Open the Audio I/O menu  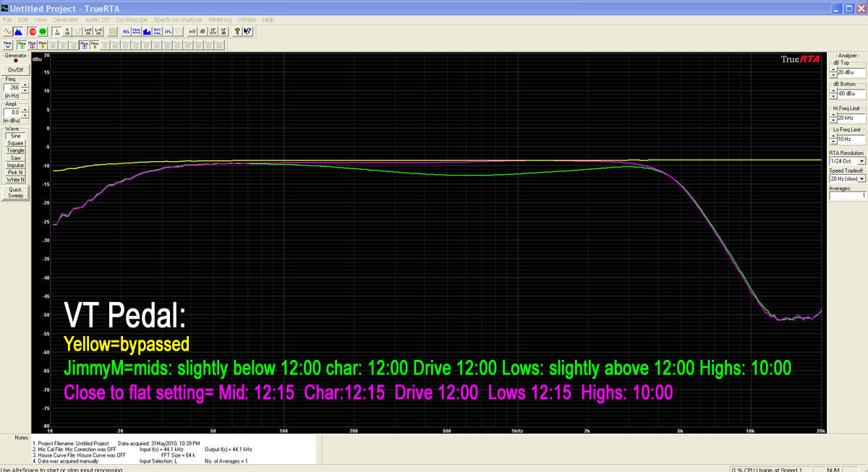pos(97,19)
